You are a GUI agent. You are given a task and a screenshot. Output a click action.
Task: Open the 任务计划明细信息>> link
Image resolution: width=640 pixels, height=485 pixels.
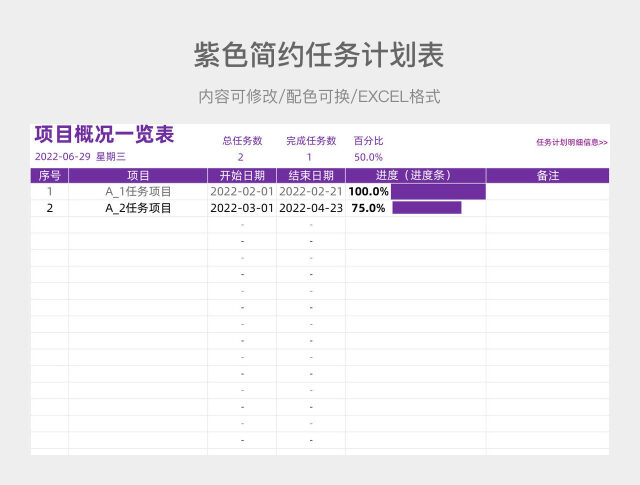click(571, 143)
